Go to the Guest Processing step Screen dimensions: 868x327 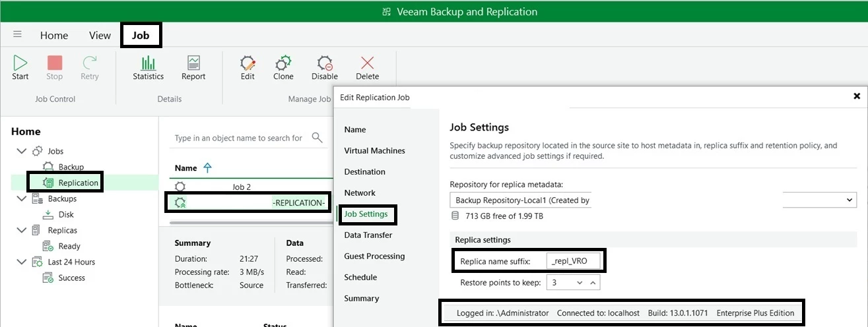tap(374, 256)
